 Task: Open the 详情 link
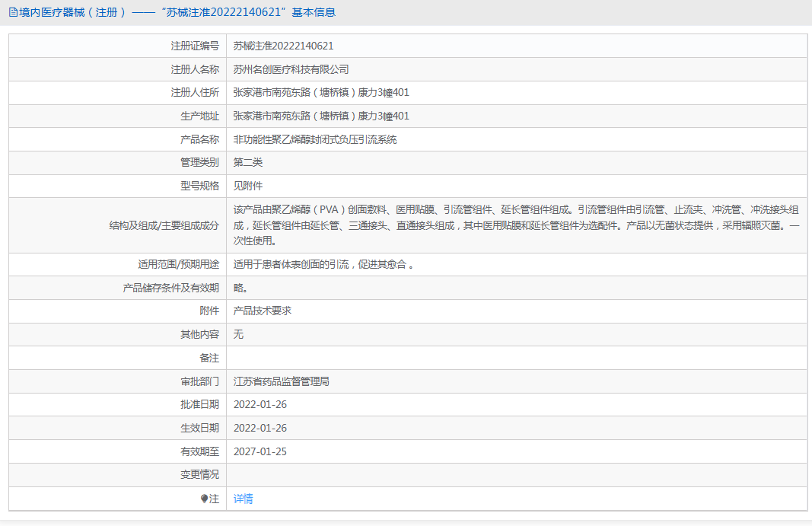(244, 499)
